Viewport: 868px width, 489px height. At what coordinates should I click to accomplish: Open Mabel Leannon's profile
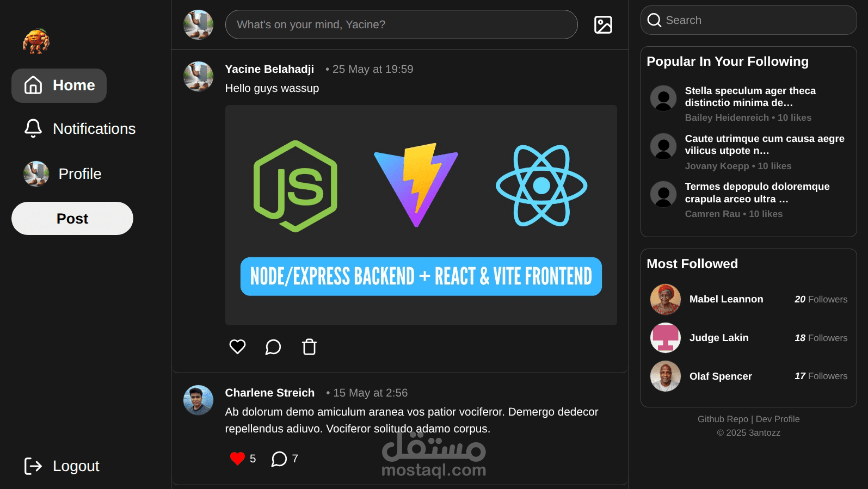726,299
